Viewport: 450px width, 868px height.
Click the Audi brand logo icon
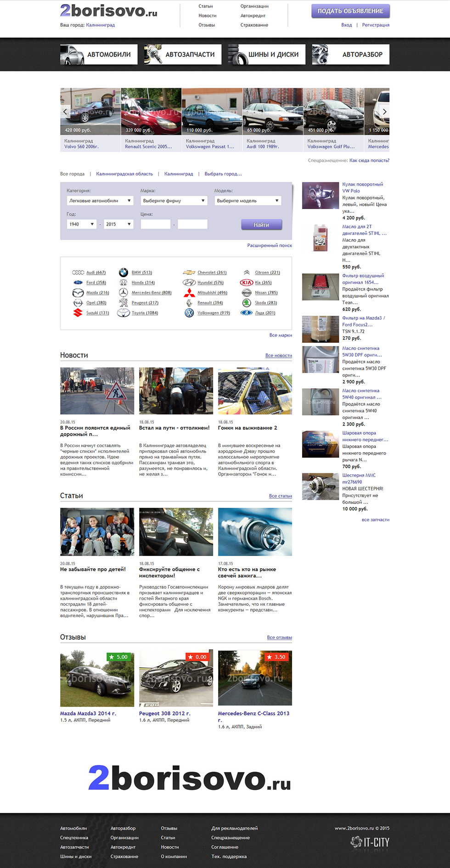[x=78, y=272]
